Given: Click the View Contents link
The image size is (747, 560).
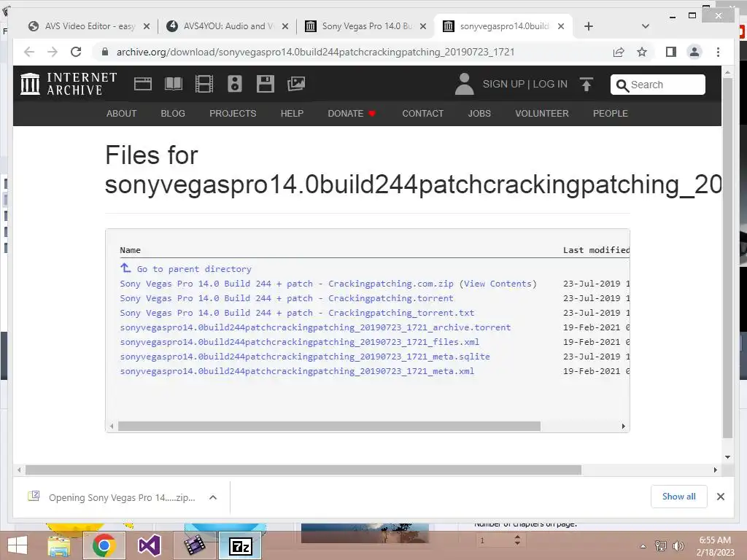Looking at the screenshot, I should coord(498,284).
